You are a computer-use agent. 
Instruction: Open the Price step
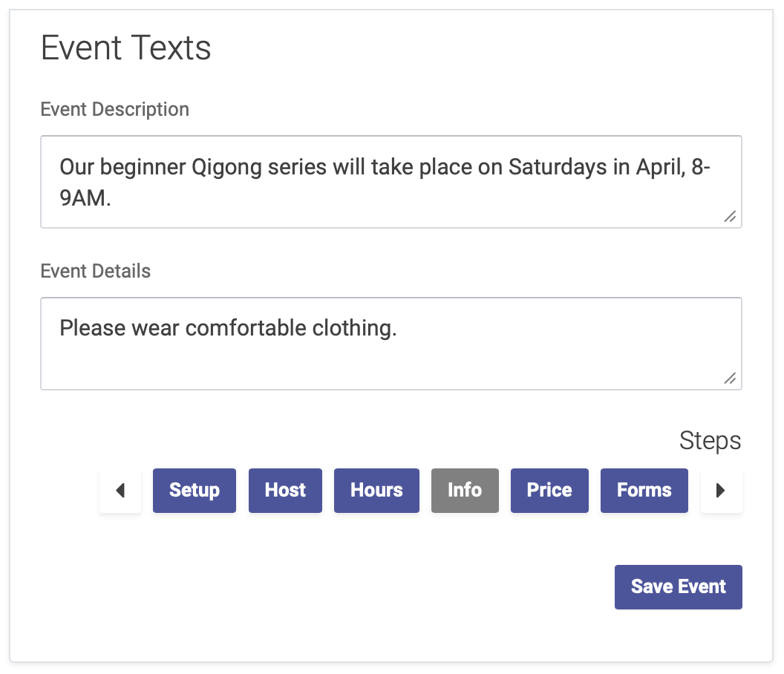tap(549, 491)
